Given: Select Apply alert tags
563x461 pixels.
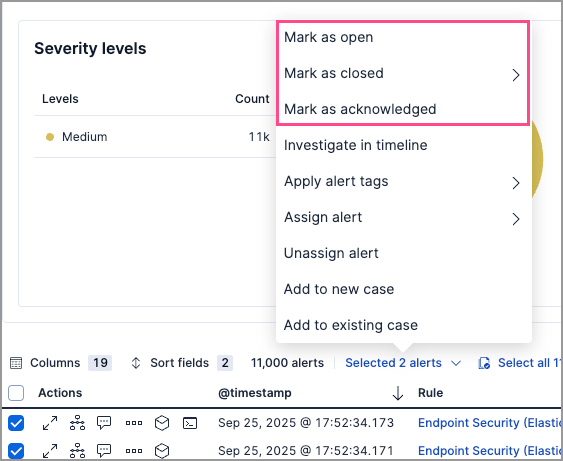Looking at the screenshot, I should [x=404, y=181].
